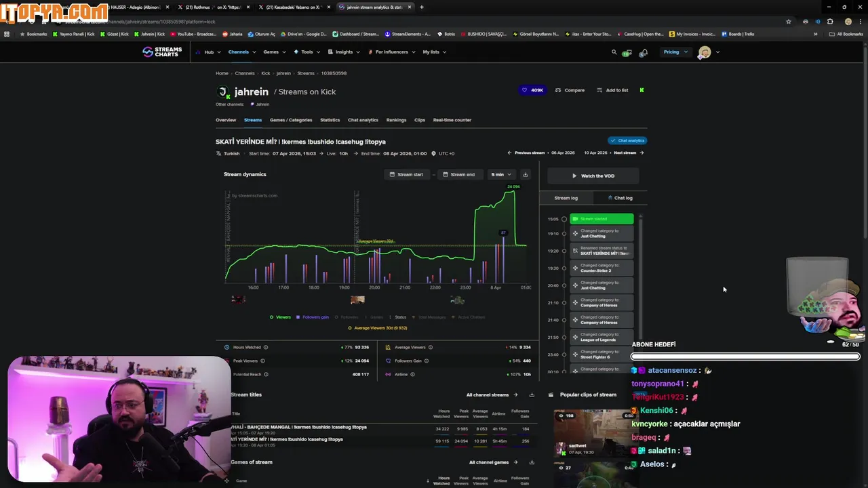This screenshot has width=868, height=488.
Task: Switch to the Chat log tab
Action: click(620, 198)
